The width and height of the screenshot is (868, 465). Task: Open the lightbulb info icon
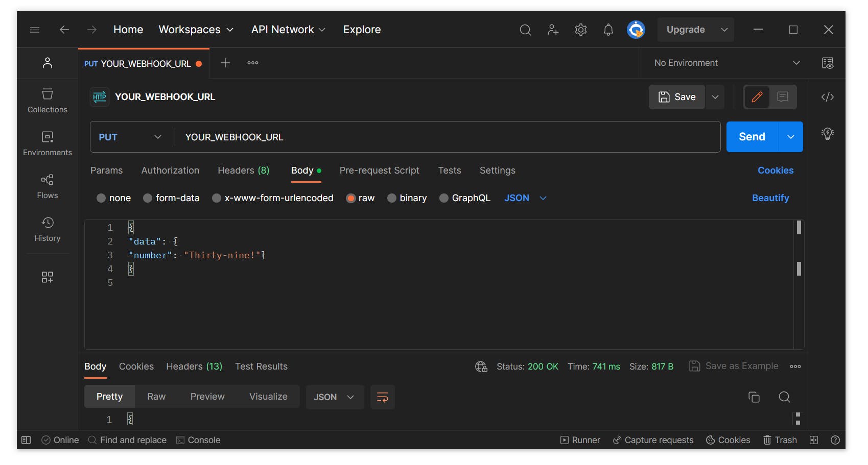(828, 134)
